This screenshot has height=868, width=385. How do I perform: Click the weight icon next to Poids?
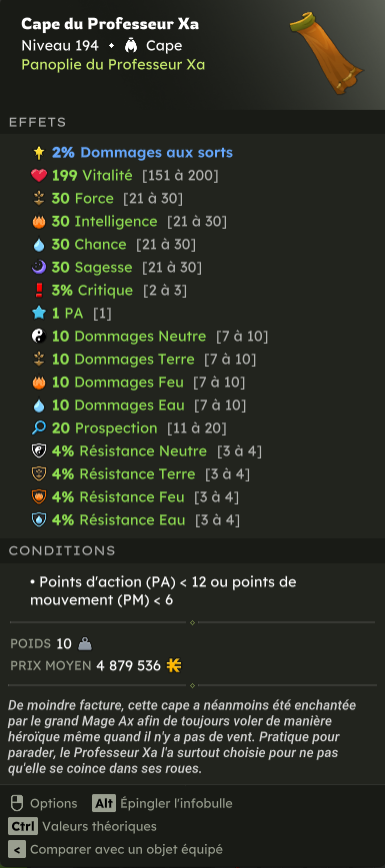click(x=85, y=644)
